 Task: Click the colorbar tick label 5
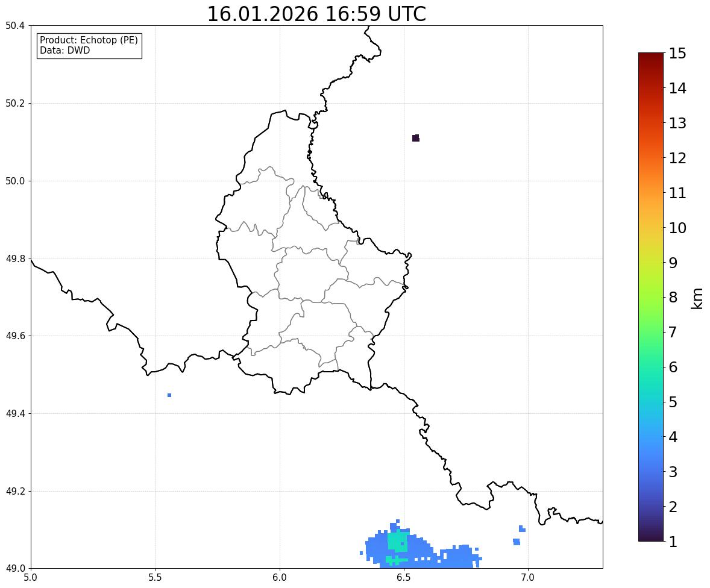pyautogui.click(x=673, y=402)
